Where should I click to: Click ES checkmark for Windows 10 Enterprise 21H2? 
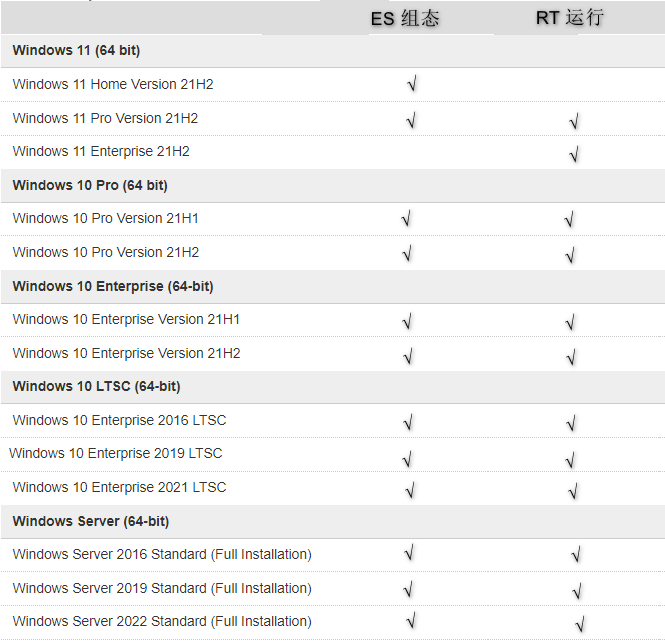point(407,355)
